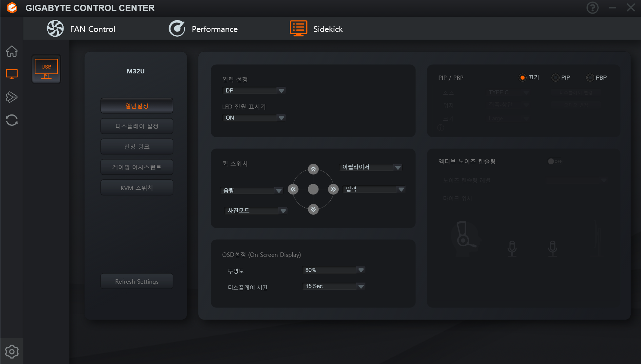Click the quick switch up arrow
The height and width of the screenshot is (364, 641).
[313, 169]
